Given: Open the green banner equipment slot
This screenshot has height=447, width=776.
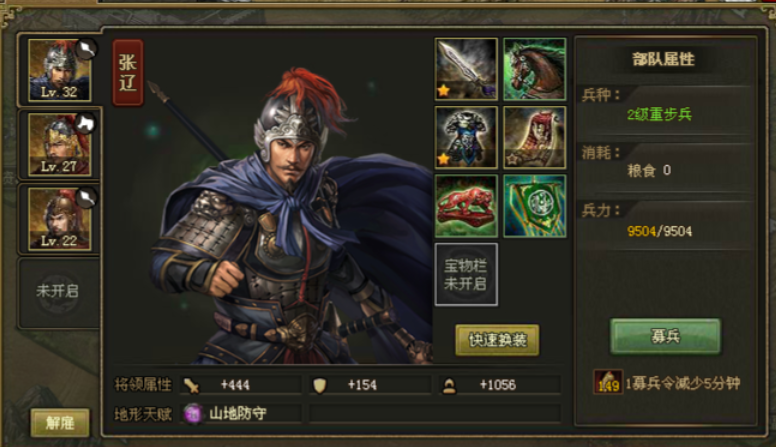Looking at the screenshot, I should [x=534, y=205].
